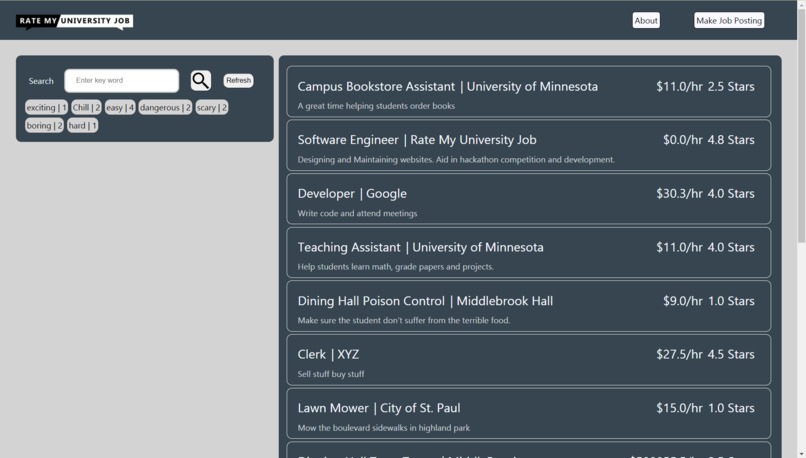Viewport: 806px width, 458px height.
Task: Open Software Engineer job listing
Action: pyautogui.click(x=528, y=145)
